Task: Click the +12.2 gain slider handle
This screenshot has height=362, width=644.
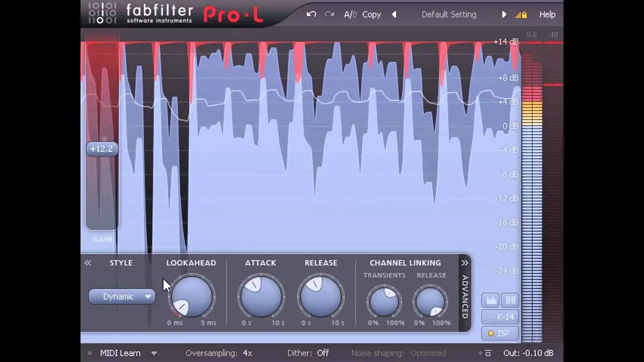Action: pos(102,149)
